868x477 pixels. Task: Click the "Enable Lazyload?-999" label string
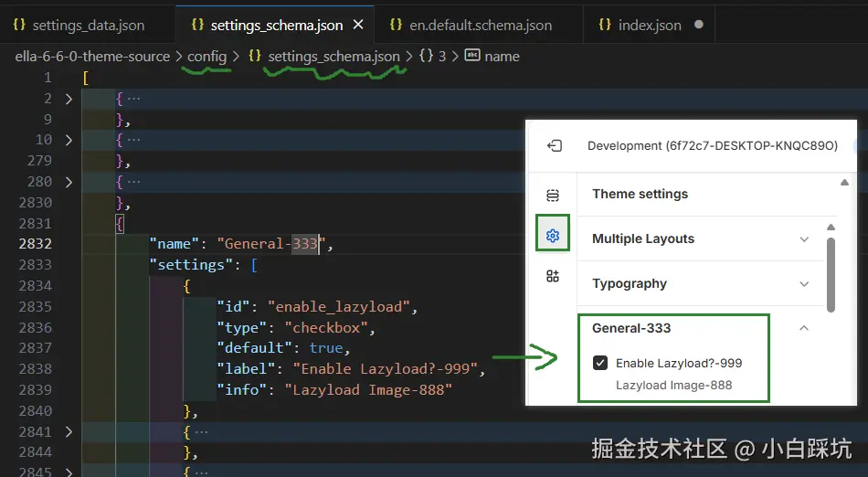click(386, 369)
